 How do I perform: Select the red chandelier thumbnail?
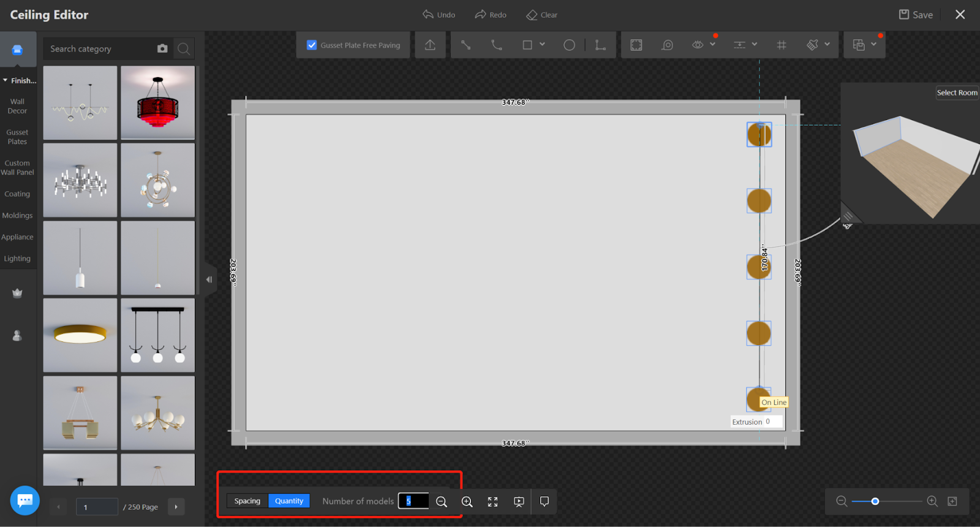coord(158,102)
